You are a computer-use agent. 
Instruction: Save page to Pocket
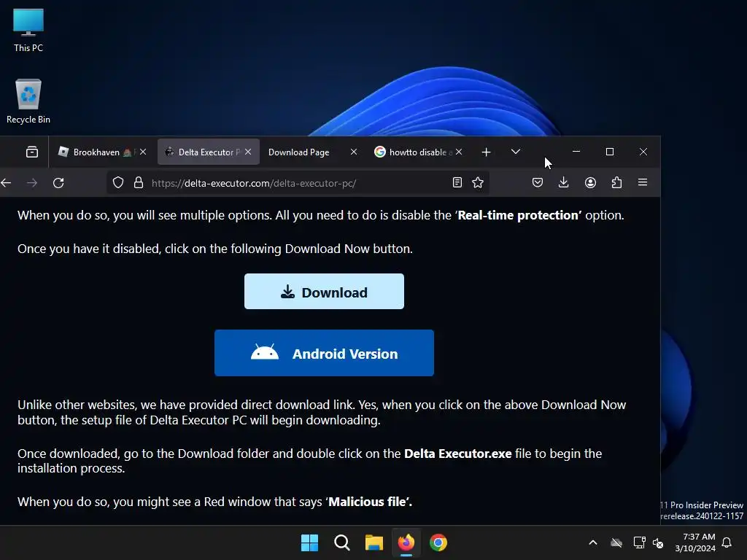[x=538, y=182]
